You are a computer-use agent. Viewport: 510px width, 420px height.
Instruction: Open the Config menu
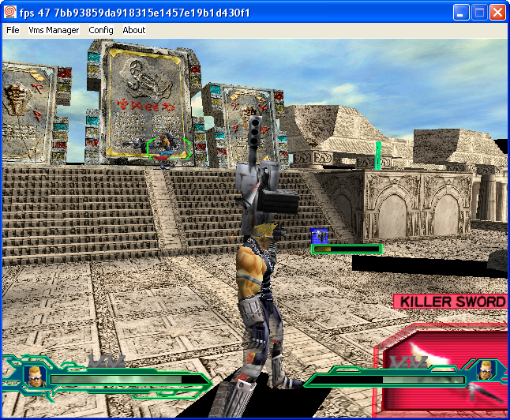tap(101, 30)
